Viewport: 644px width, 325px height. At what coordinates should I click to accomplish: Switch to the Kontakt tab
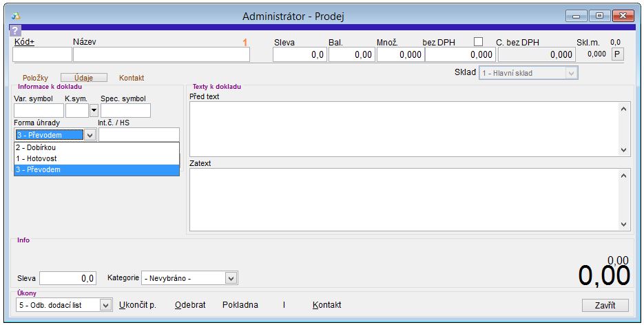click(132, 78)
